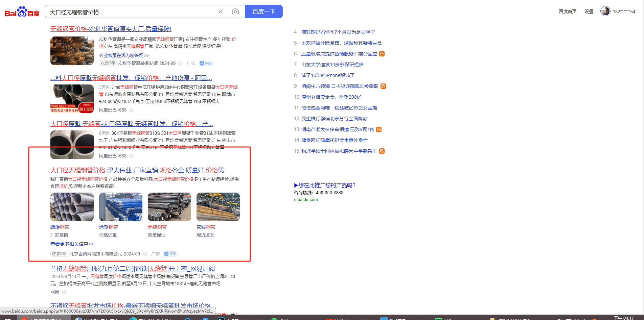Open 查看更多相关信息 link
Image resolution: width=644 pixels, height=320 pixels.
tap(72, 244)
